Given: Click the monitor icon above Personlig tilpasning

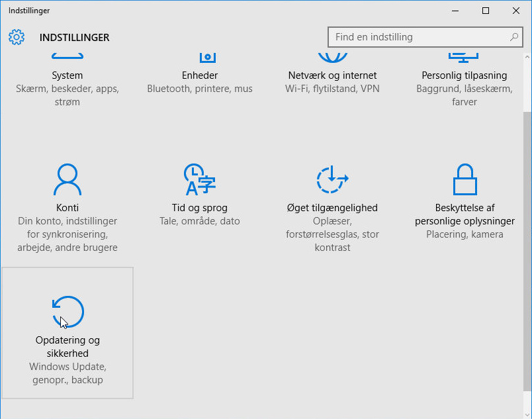Looking at the screenshot, I should pos(465,54).
